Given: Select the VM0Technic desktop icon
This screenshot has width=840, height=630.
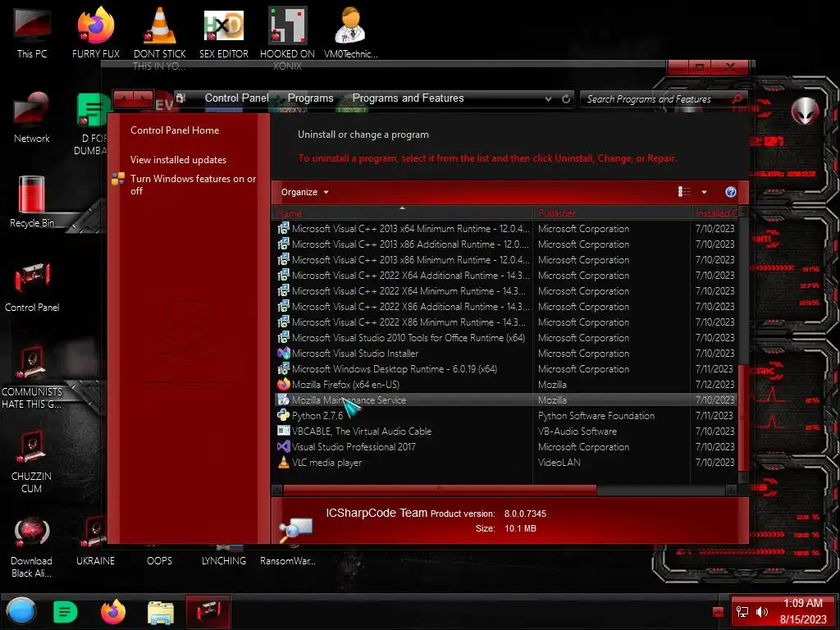Looking at the screenshot, I should tap(350, 32).
